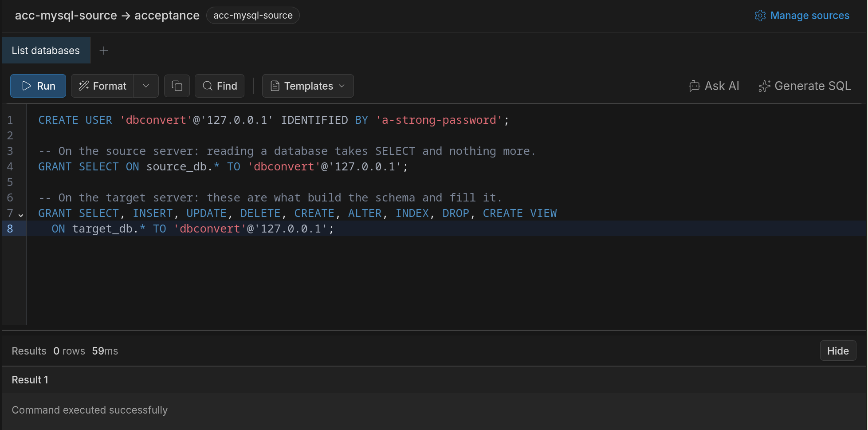Click the Generate SQL sparkle icon

(764, 86)
